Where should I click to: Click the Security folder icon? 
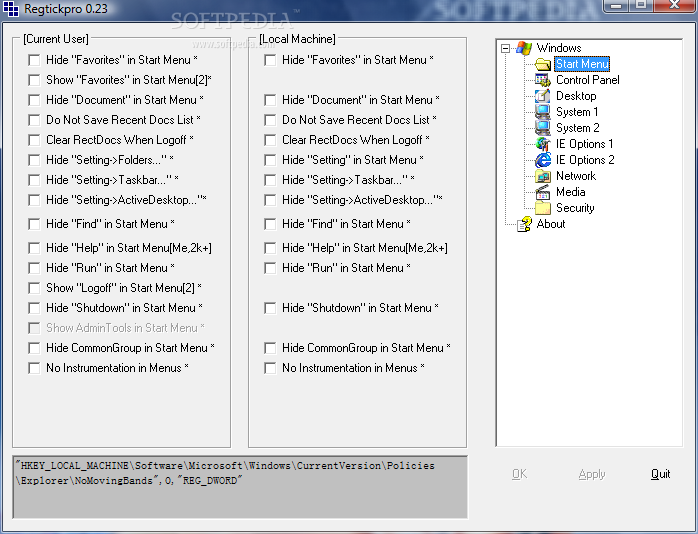click(543, 208)
